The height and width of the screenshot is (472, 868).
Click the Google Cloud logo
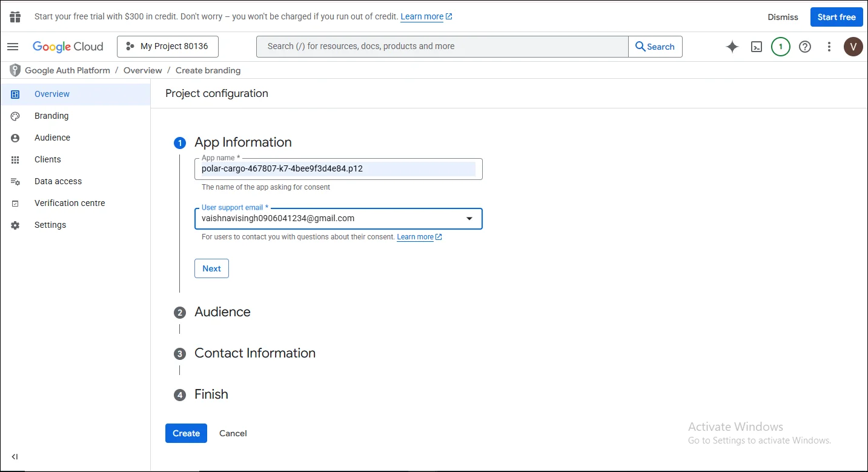point(68,47)
